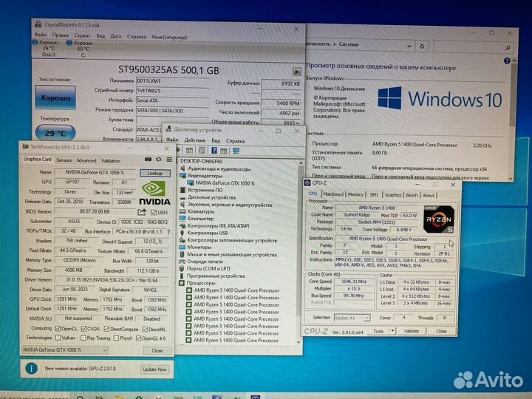The width and height of the screenshot is (532, 399).
Task: Toggle the UEFI checkbox
Action: (154, 212)
